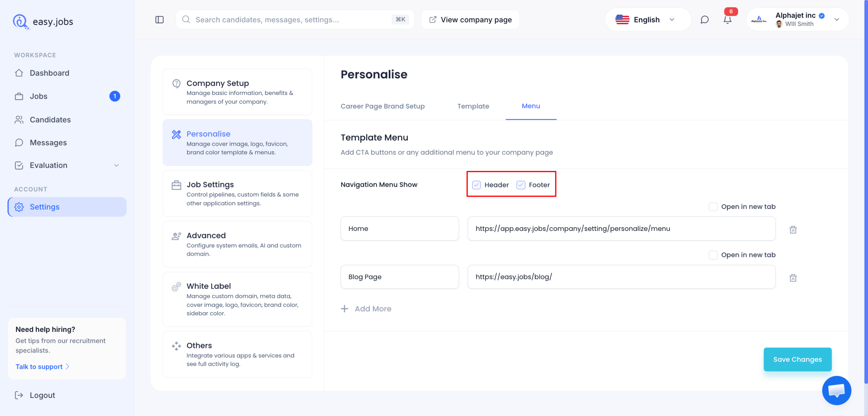Click the Personalise tools icon
This screenshot has width=868, height=416.
[176, 135]
